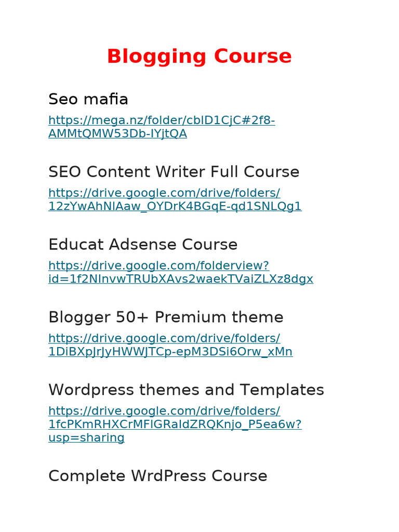Click the '1DiBXpJrJyHWWJTCp-epM3DSi6Orw_xMn' link line
This screenshot has width=399, height=532.
pyautogui.click(x=170, y=352)
